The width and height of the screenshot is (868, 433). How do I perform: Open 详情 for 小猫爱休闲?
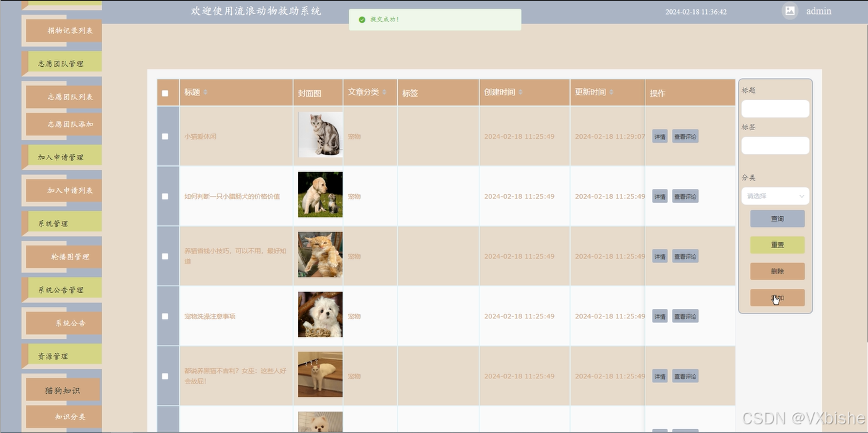pyautogui.click(x=659, y=136)
